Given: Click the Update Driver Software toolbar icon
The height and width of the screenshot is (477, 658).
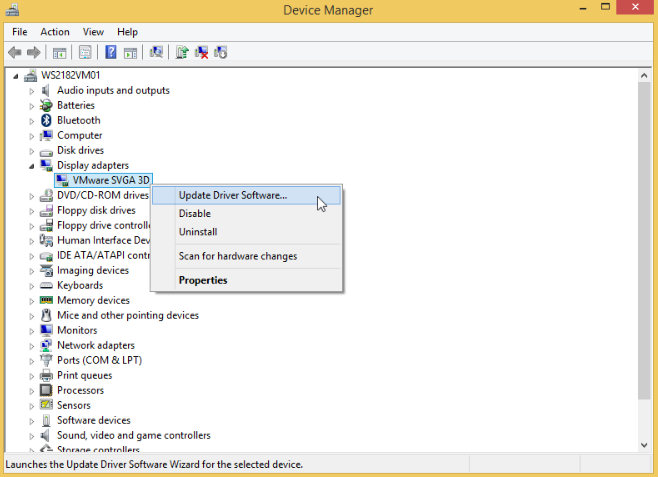Looking at the screenshot, I should tap(182, 52).
